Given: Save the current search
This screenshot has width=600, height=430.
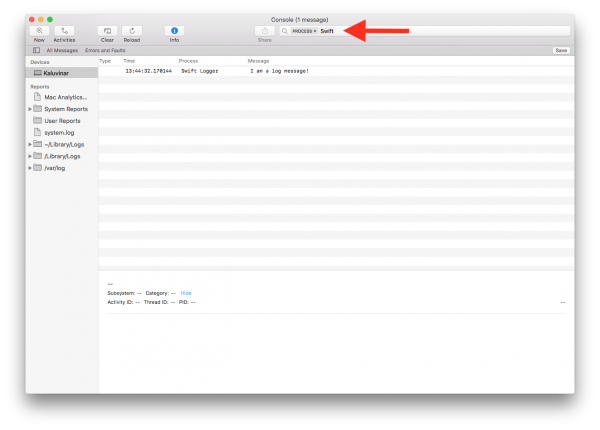Looking at the screenshot, I should [x=561, y=50].
